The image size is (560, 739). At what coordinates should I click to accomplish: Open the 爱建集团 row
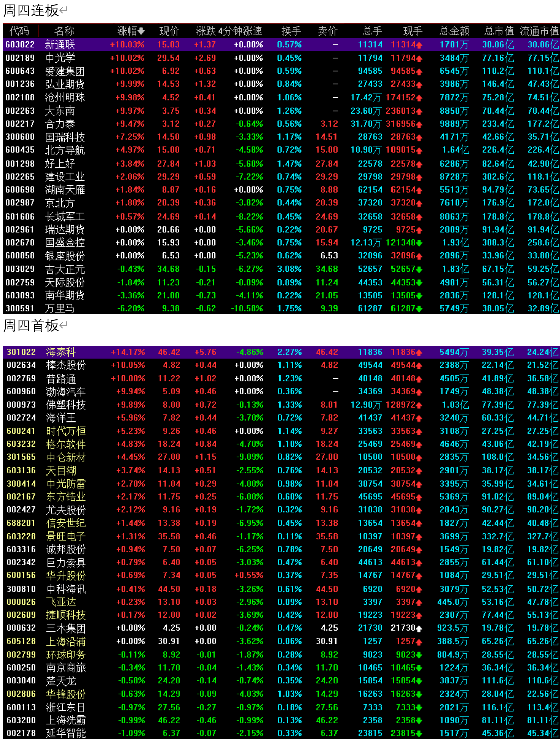(x=281, y=71)
